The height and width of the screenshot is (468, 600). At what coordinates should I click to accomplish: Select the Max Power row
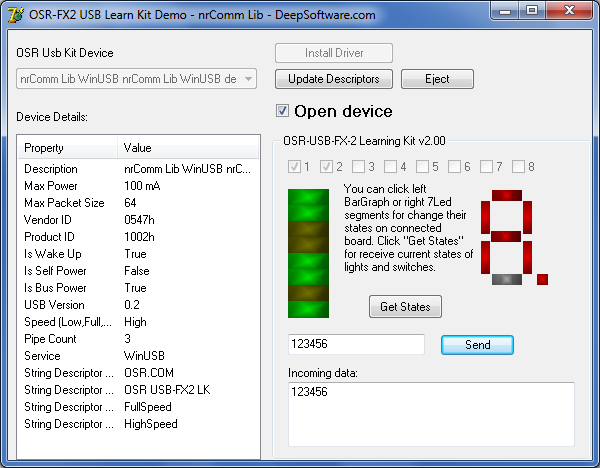[138, 186]
